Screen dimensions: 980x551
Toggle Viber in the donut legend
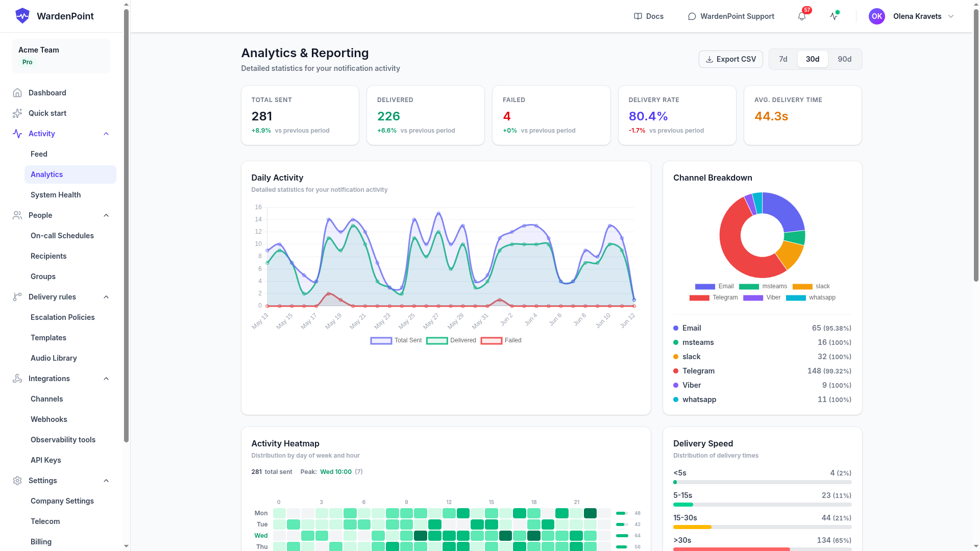pyautogui.click(x=762, y=297)
